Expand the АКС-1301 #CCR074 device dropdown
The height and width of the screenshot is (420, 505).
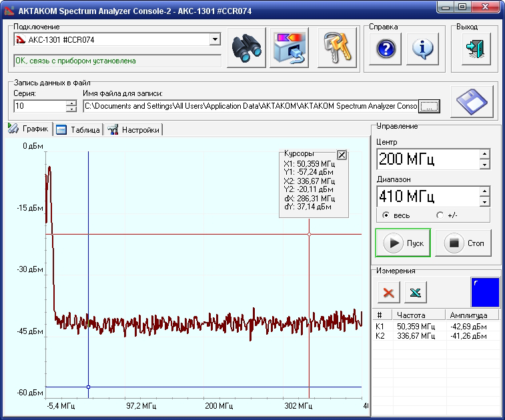coord(215,39)
